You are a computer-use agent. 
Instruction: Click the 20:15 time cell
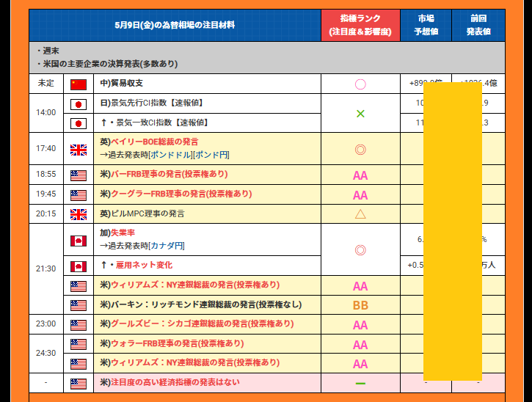coord(46,213)
